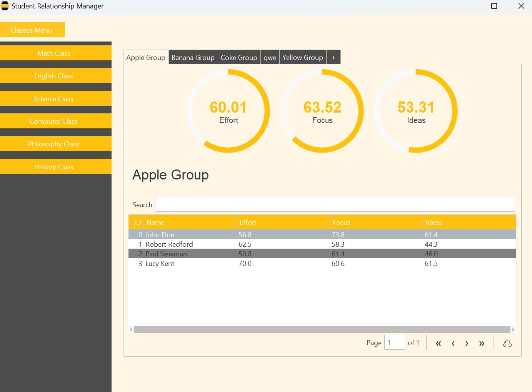Click Paul Newman's Ideas value 46.0
Viewport: 532px width, 392px height.
point(431,254)
